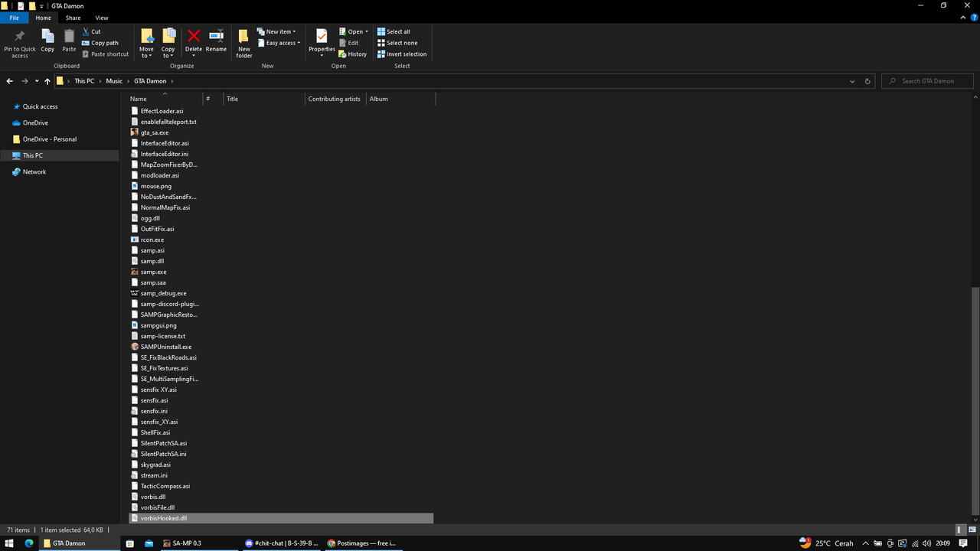
Task: Click the Rename icon
Action: (x=216, y=41)
